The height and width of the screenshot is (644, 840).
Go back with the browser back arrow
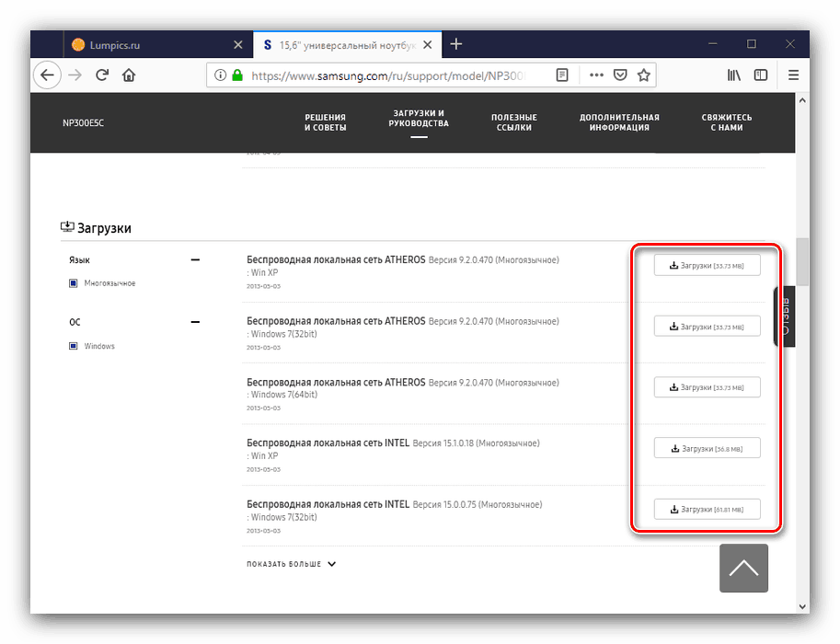click(47, 75)
